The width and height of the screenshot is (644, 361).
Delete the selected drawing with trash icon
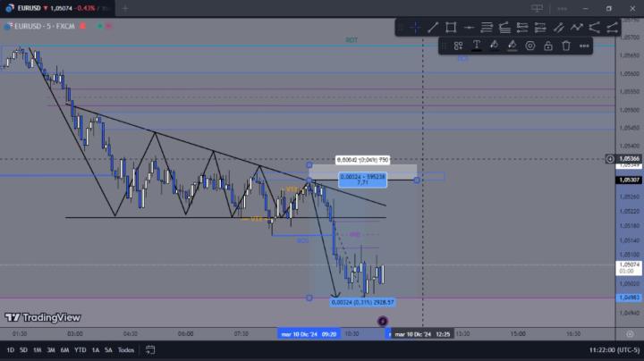(x=566, y=46)
